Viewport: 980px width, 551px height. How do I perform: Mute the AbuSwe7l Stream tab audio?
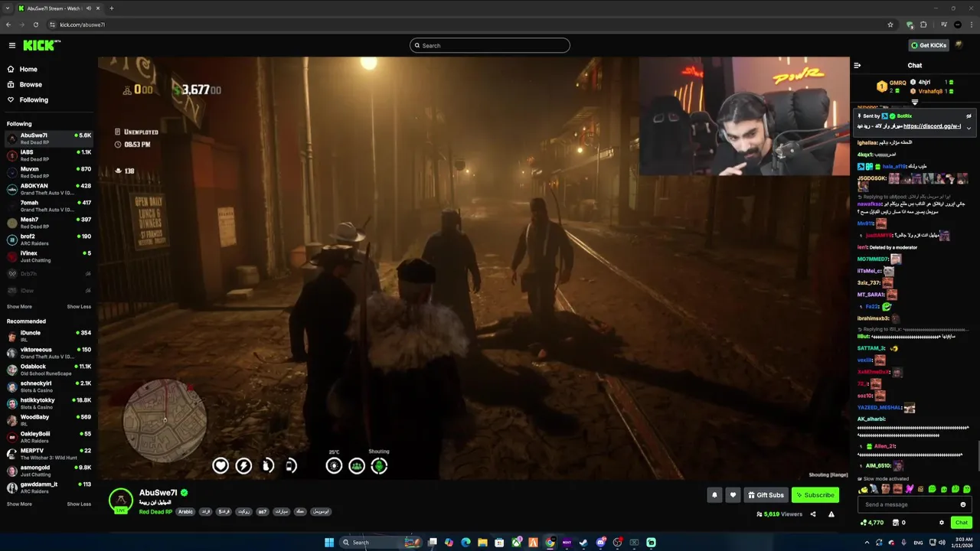90,8
